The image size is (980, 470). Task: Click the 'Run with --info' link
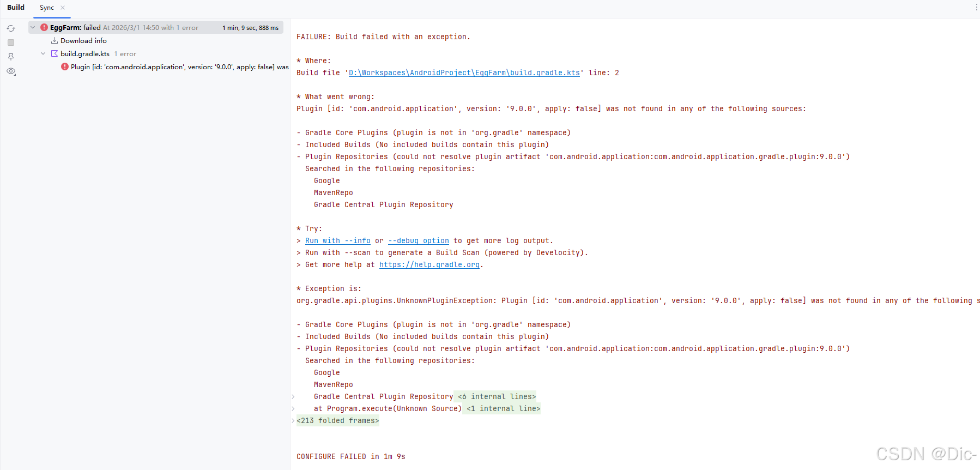coord(338,240)
